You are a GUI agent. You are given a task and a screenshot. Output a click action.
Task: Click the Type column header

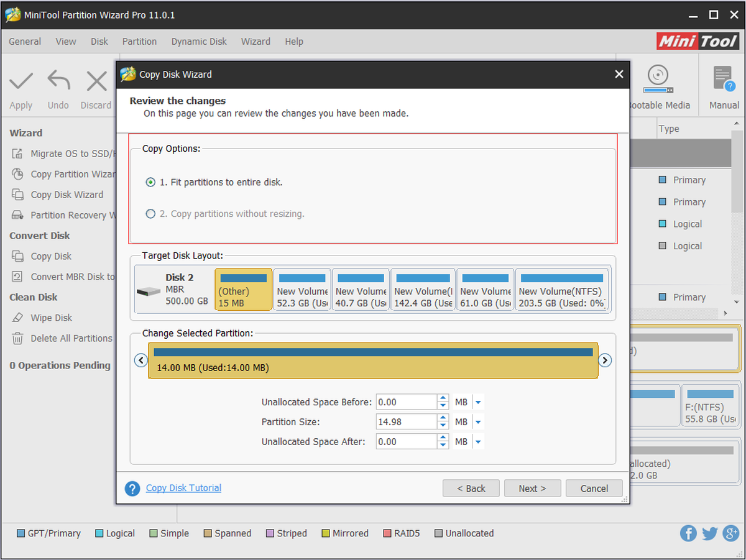point(669,129)
